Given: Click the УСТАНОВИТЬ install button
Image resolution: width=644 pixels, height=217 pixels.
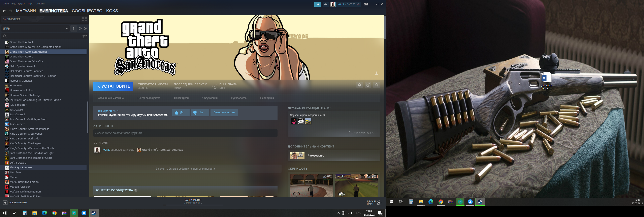Looking at the screenshot, I should (113, 86).
